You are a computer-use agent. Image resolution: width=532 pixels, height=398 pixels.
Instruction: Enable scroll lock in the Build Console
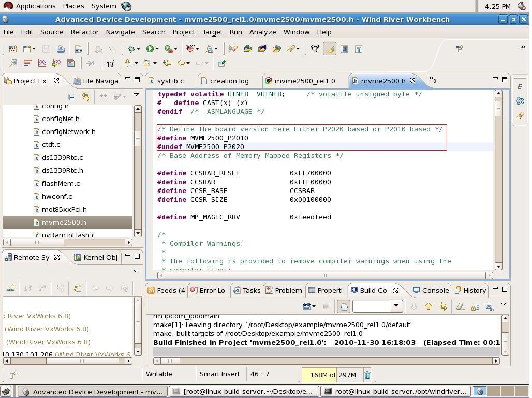click(x=475, y=306)
